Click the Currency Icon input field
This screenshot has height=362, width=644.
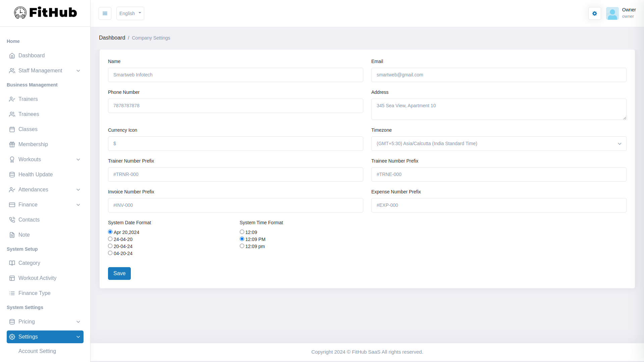tap(235, 143)
